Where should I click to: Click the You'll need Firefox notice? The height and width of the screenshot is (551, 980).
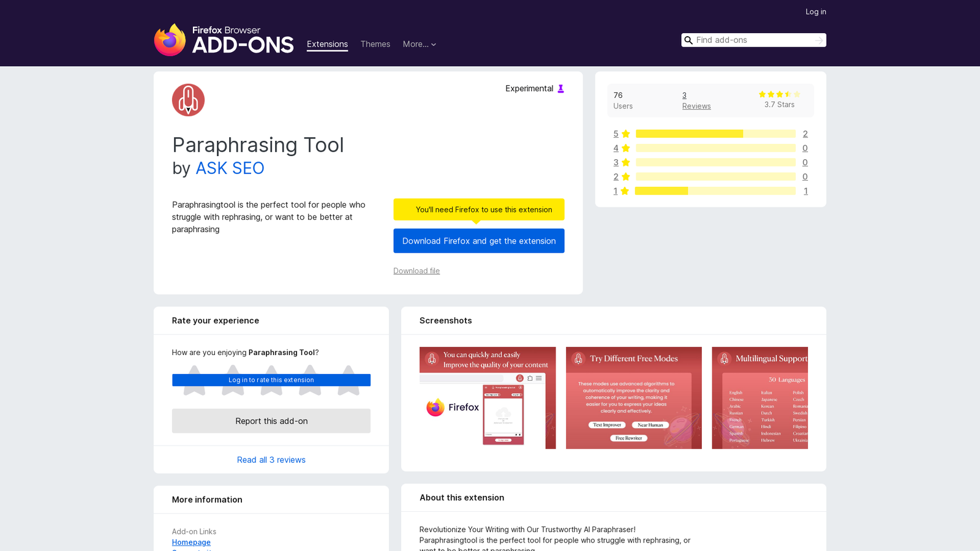(479, 209)
